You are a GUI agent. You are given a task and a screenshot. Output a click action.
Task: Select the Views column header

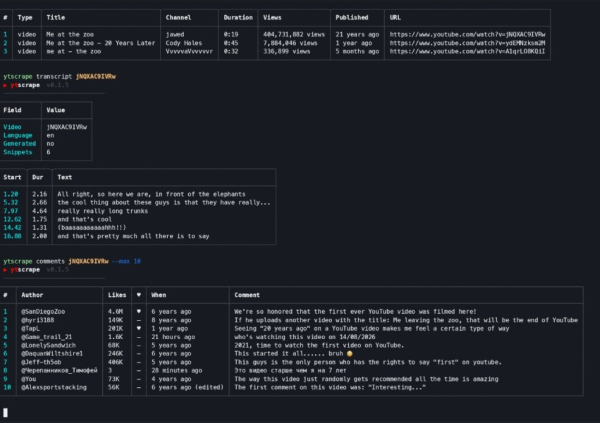[272, 18]
